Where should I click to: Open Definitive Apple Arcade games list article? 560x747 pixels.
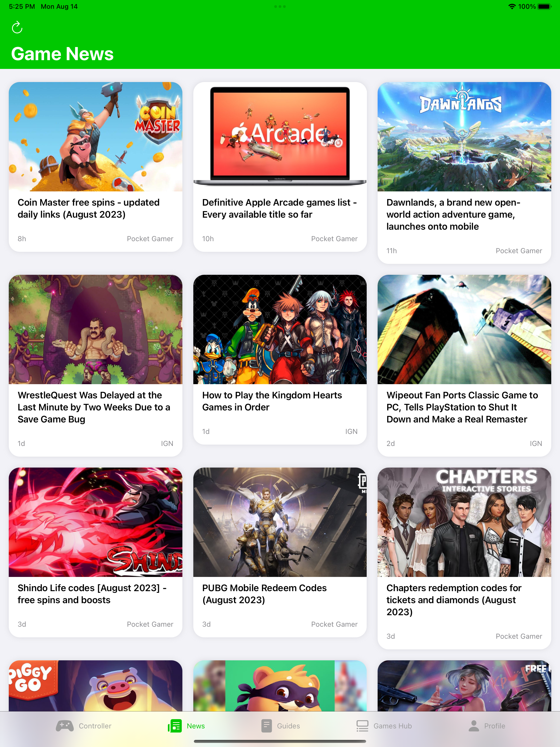click(x=280, y=167)
